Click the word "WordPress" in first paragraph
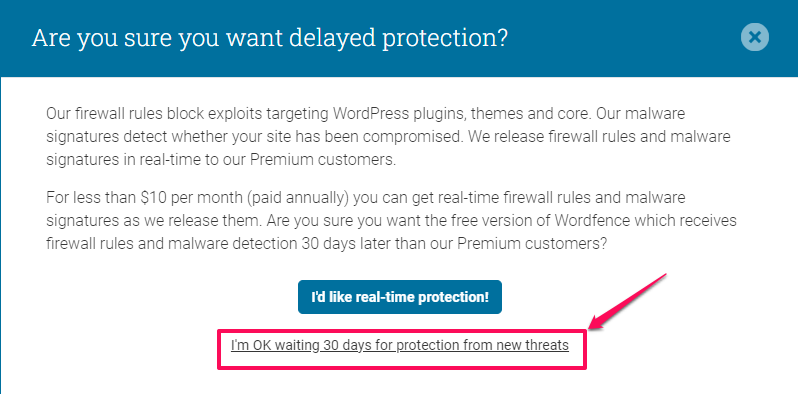Screen dimensions: 798x394 372,114
